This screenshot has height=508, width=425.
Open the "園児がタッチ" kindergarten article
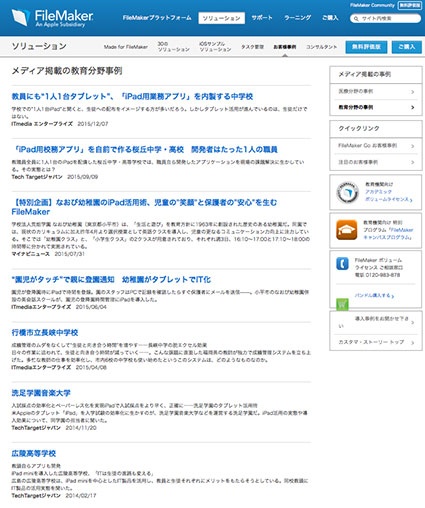pyautogui.click(x=111, y=280)
